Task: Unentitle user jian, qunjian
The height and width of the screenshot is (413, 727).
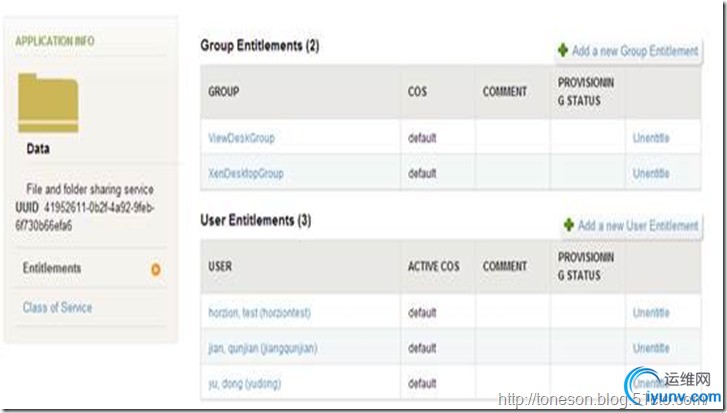Action: pyautogui.click(x=651, y=348)
